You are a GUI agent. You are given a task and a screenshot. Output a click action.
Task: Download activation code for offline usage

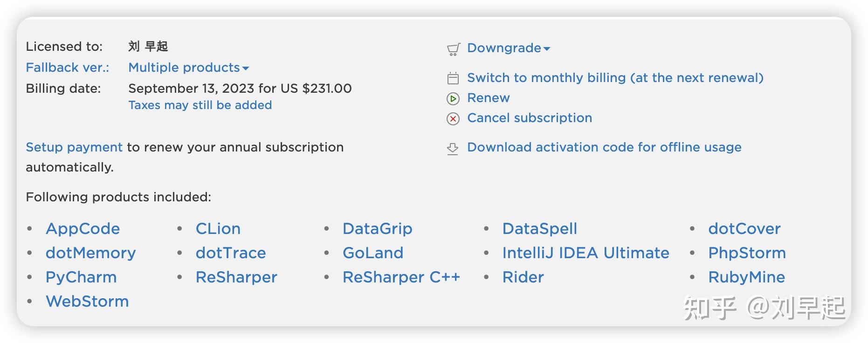coord(604,147)
